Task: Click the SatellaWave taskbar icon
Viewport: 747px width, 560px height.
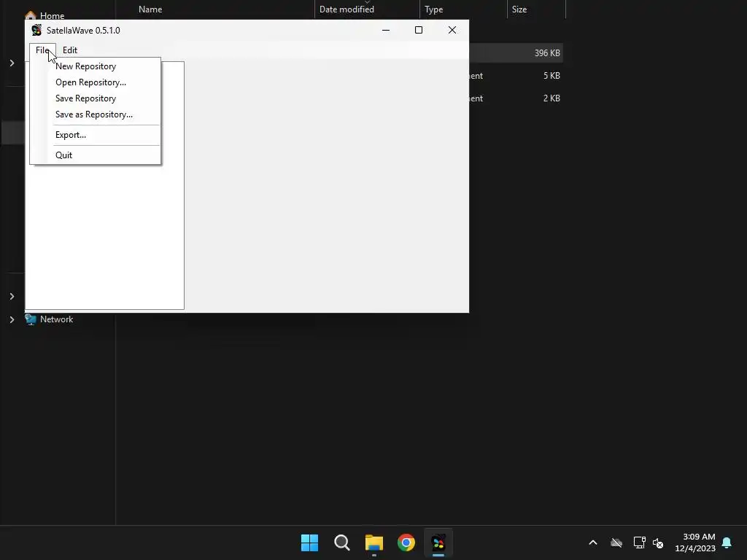Action: coord(438,542)
